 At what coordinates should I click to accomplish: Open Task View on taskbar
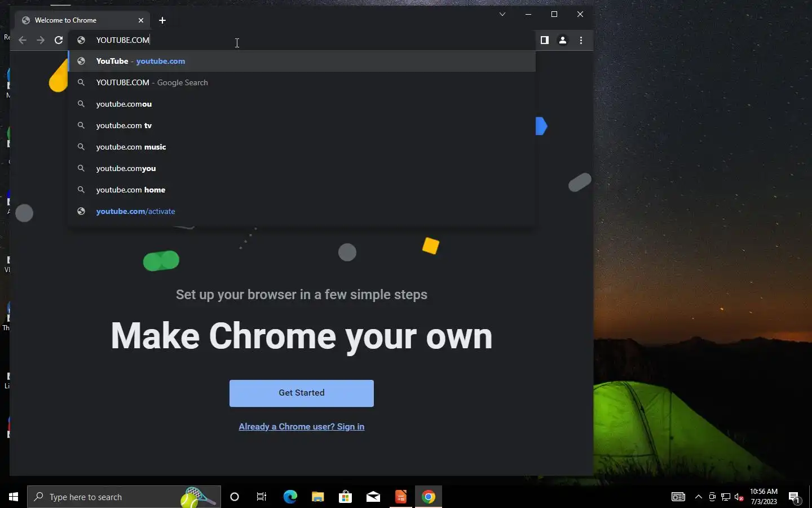(x=262, y=497)
